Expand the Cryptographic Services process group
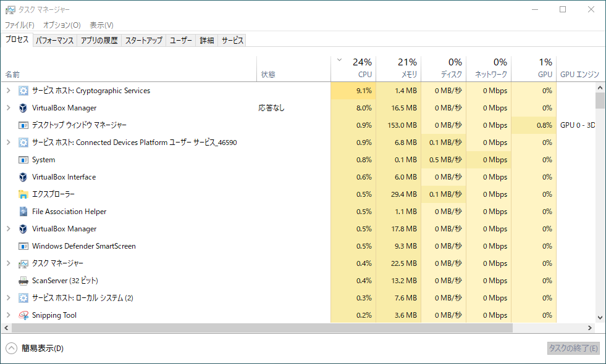This screenshot has width=606, height=364. (x=8, y=91)
